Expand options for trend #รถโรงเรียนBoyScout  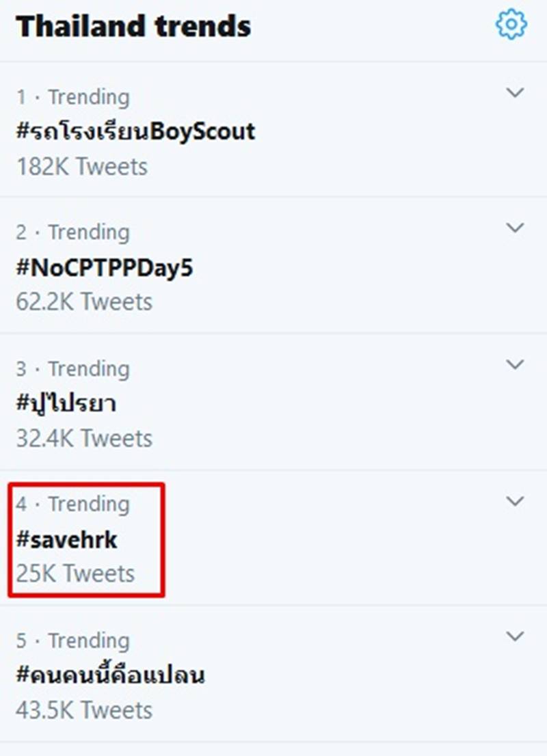515,92
